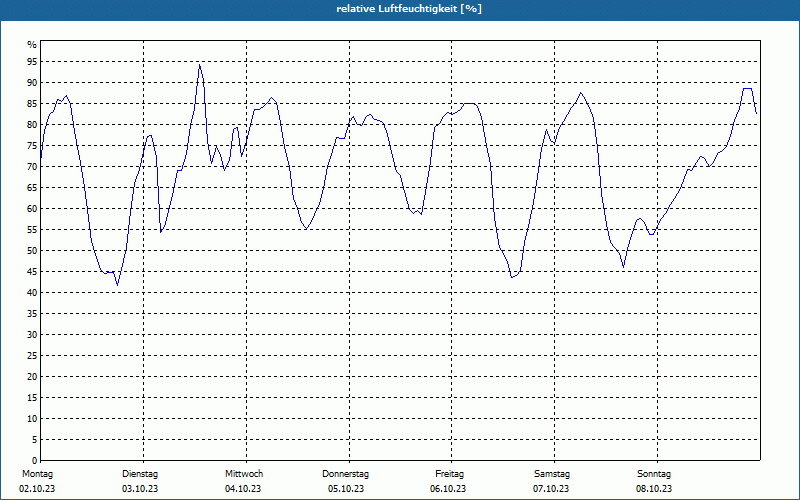
Task: Click the 5 y-axis label
Action: [34, 440]
